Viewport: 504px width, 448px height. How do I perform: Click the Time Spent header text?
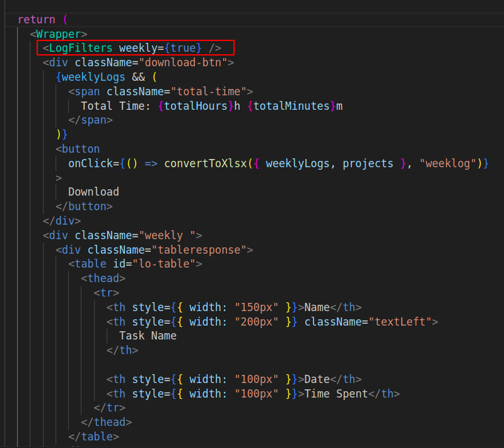tap(336, 394)
